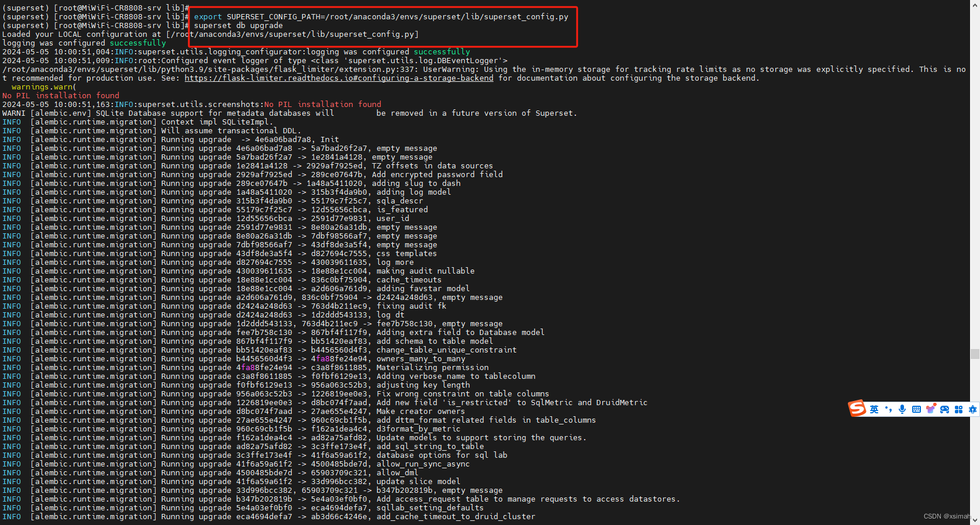Click the terminal vertical scrollbar thumb
Screen dimensions: 980x525
[x=975, y=354]
